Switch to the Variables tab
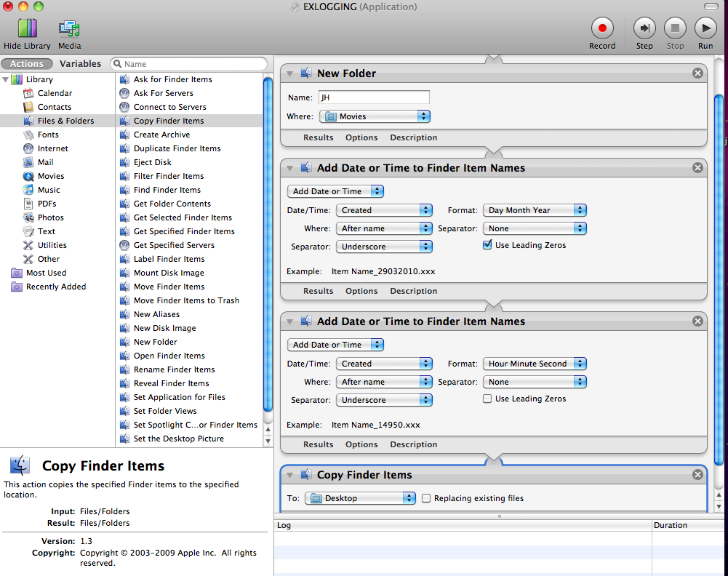 click(80, 64)
